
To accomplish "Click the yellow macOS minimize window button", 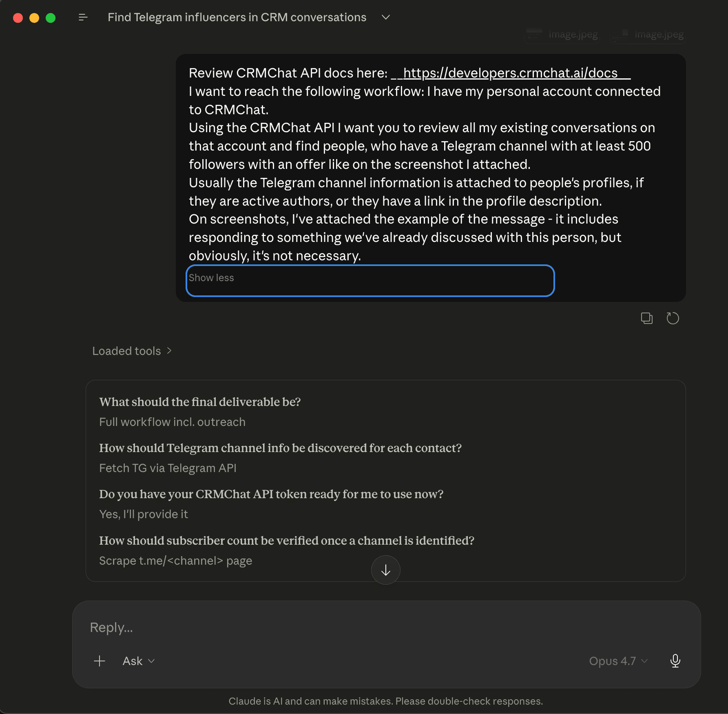I will (x=34, y=18).
